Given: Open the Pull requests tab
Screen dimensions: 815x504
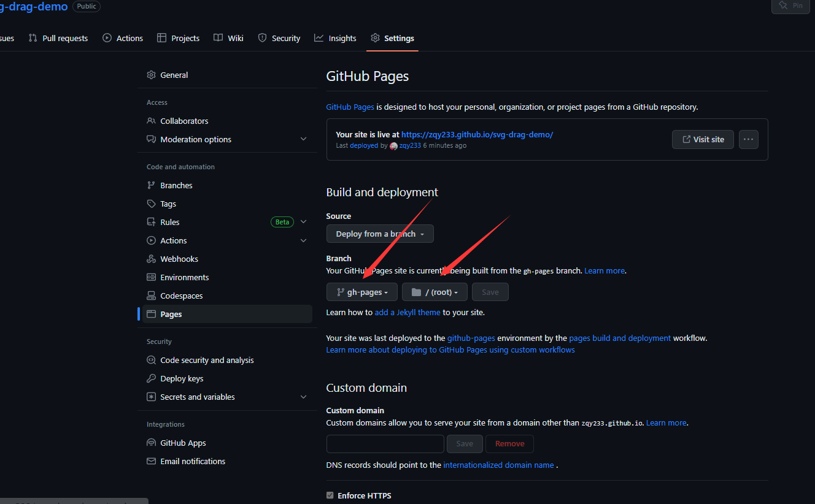Looking at the screenshot, I should click(58, 38).
